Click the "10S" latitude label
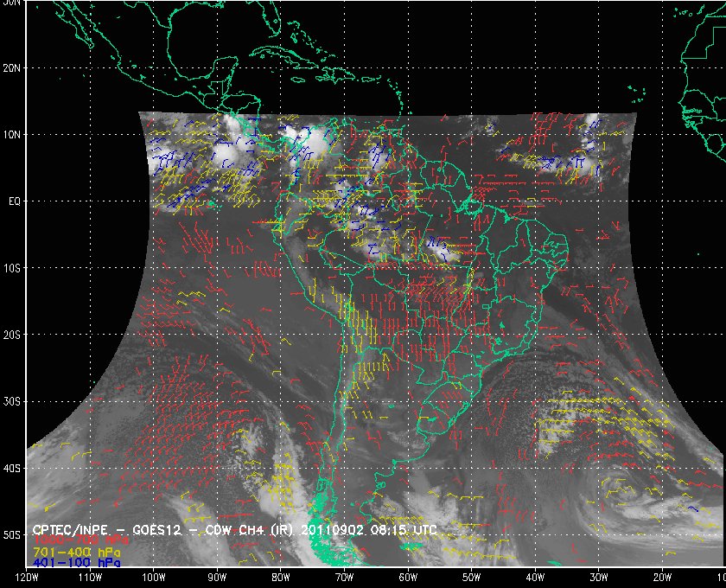The width and height of the screenshot is (726, 588). [11, 268]
